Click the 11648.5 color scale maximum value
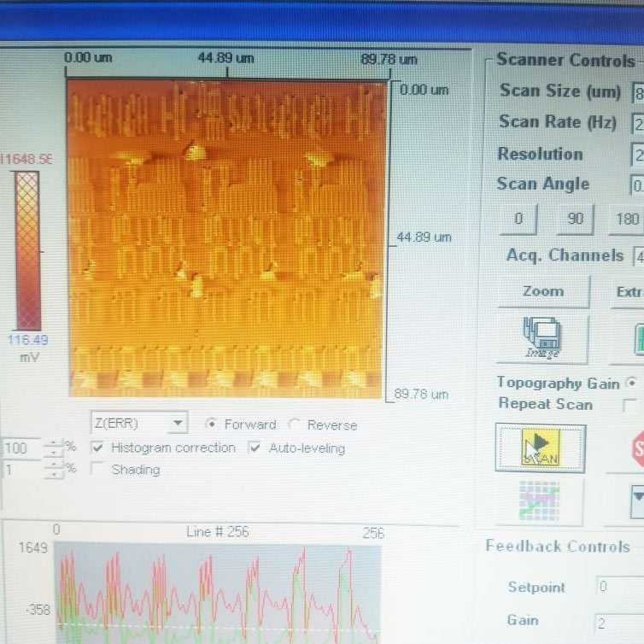 26,160
